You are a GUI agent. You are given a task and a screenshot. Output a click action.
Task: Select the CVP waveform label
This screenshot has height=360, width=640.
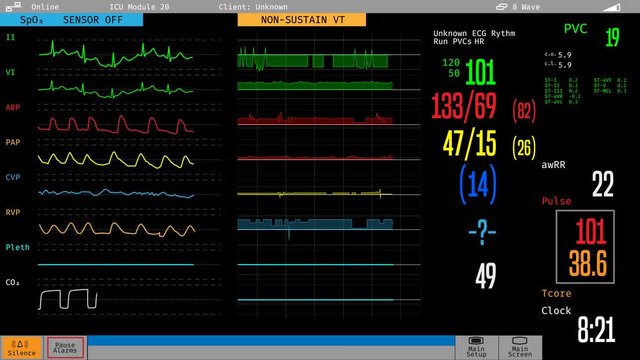(13, 177)
